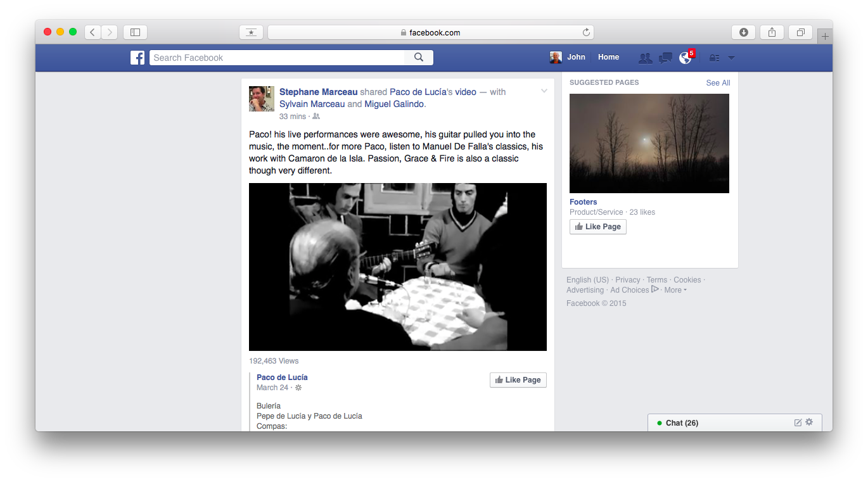Click John's profile picture in header
868x482 pixels.
556,58
